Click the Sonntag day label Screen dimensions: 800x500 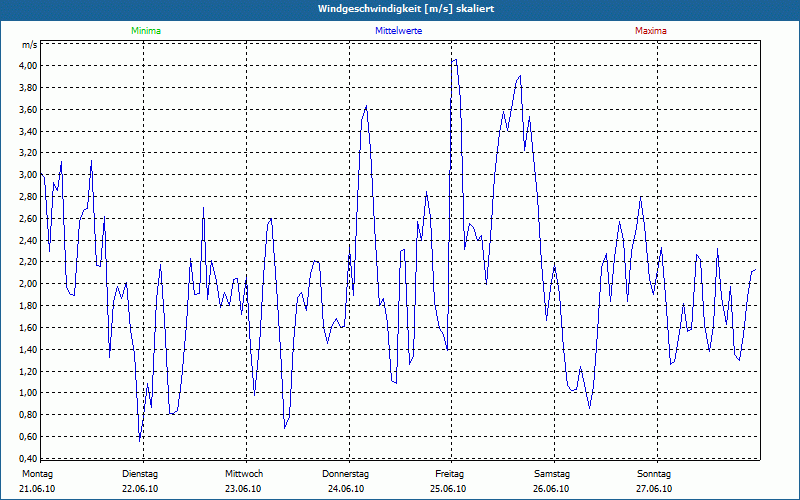(654, 474)
